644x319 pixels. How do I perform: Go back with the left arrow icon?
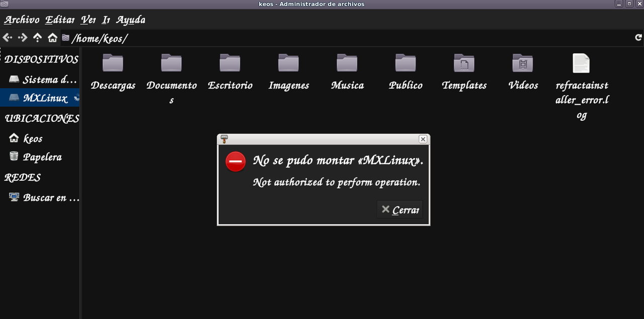(x=7, y=38)
